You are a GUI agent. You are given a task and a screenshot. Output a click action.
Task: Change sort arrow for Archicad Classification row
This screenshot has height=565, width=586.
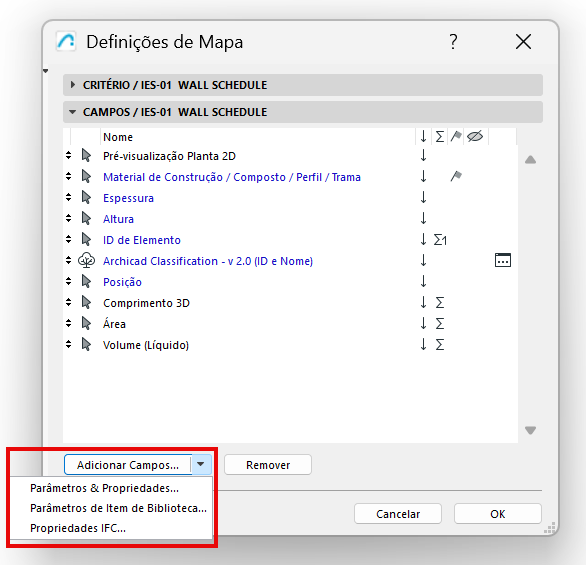tap(423, 260)
